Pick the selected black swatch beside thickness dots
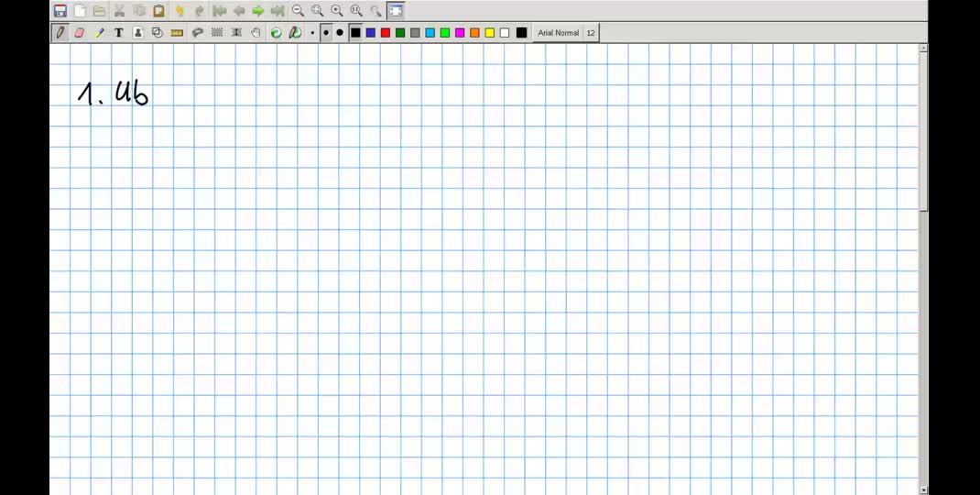The width and height of the screenshot is (980, 495). click(355, 32)
